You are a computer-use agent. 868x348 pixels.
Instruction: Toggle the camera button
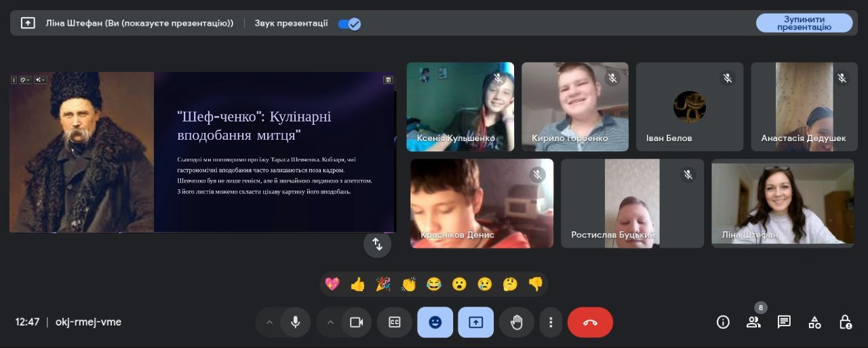click(356, 322)
